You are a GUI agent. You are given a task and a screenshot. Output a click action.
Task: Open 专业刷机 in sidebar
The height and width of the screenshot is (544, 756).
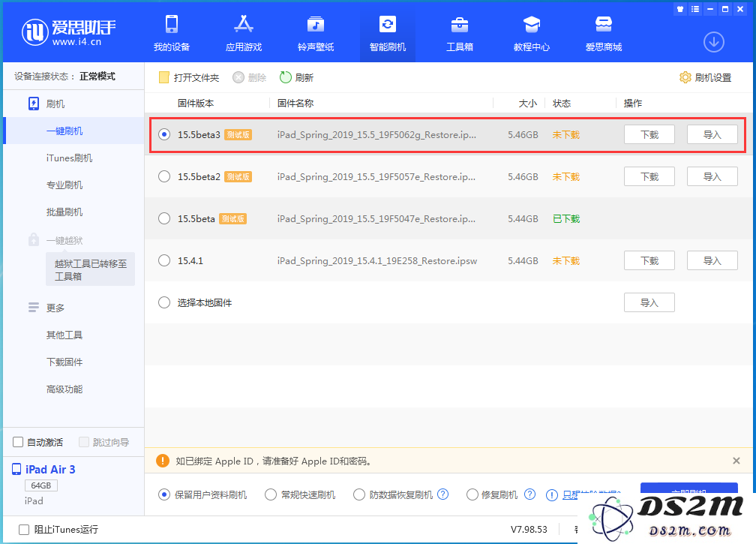click(64, 185)
